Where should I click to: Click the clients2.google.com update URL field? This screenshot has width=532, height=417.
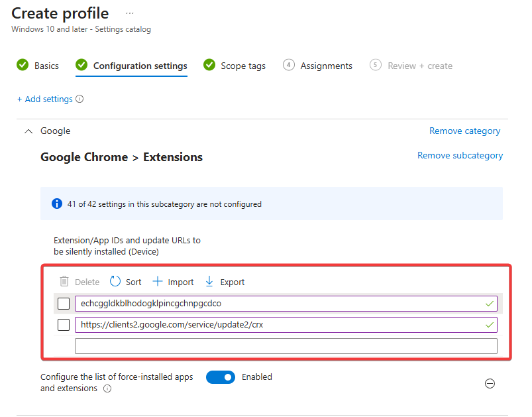[286, 325]
